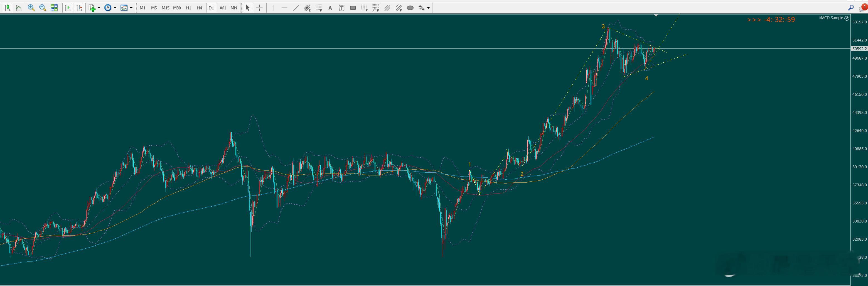Image resolution: width=868 pixels, height=286 pixels.
Task: Zoom in on the chart
Action: point(31,8)
